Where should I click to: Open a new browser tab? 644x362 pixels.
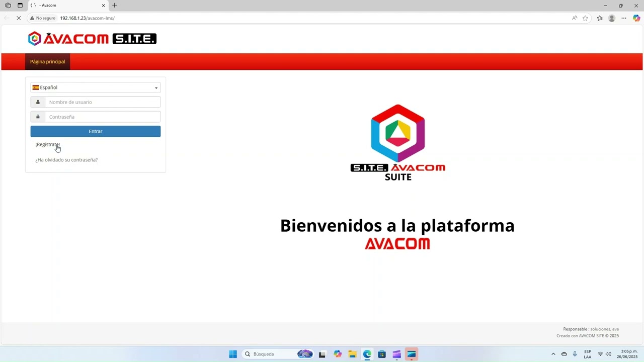115,6
